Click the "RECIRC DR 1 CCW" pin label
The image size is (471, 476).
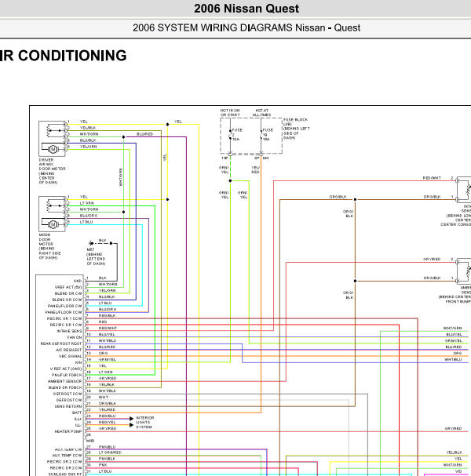pyautogui.click(x=64, y=318)
